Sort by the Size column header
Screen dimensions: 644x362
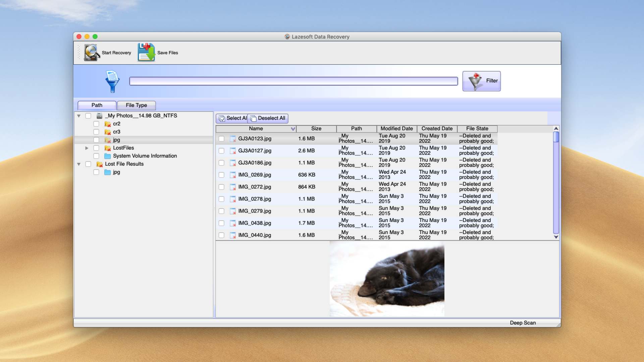pyautogui.click(x=316, y=129)
